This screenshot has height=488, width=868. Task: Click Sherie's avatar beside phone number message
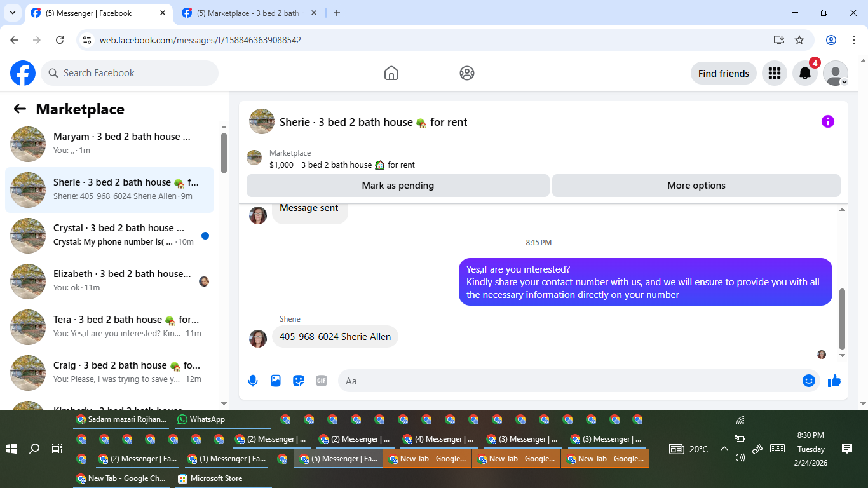point(258,339)
